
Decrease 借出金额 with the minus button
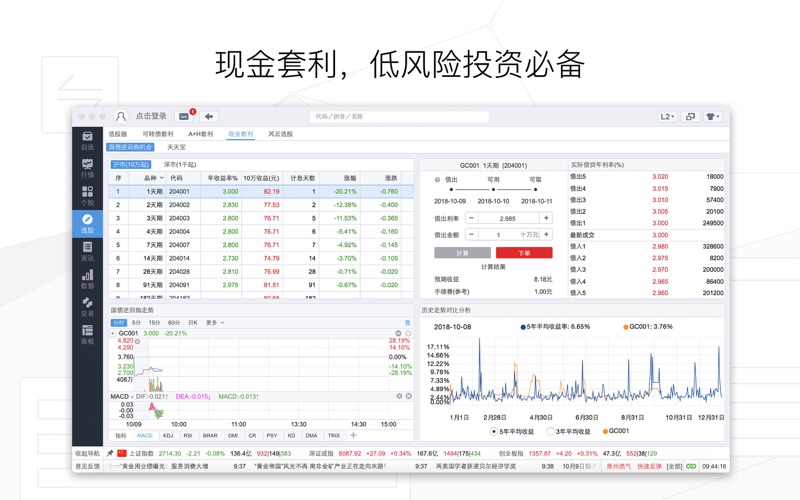(x=471, y=235)
